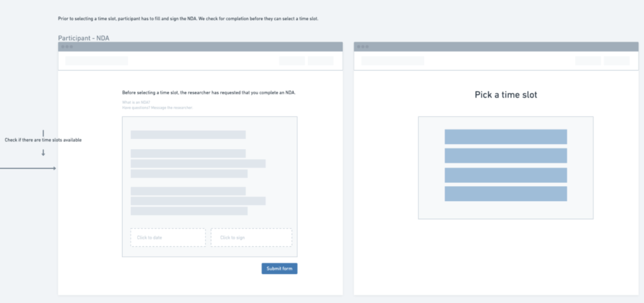Click the Submit form button

279,268
